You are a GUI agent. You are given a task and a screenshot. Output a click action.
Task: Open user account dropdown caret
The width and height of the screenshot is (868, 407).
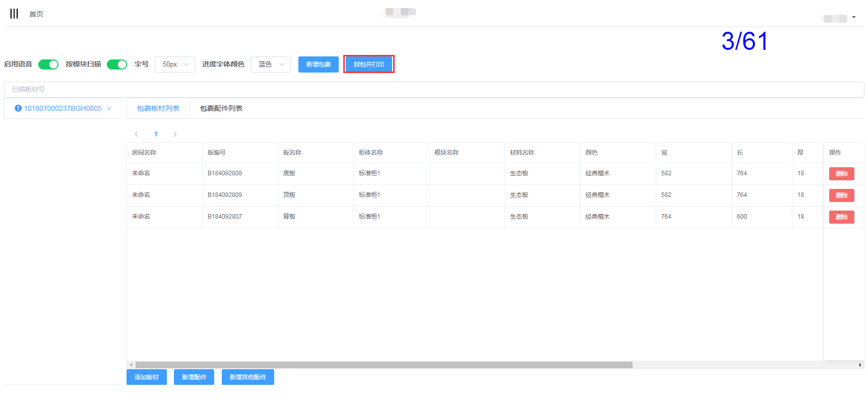854,17
